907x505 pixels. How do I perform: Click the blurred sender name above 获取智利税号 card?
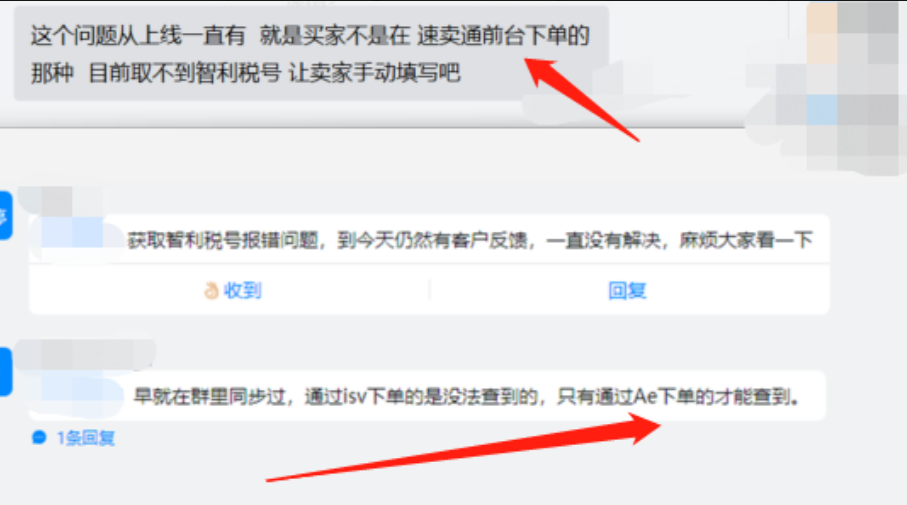[x=61, y=201]
